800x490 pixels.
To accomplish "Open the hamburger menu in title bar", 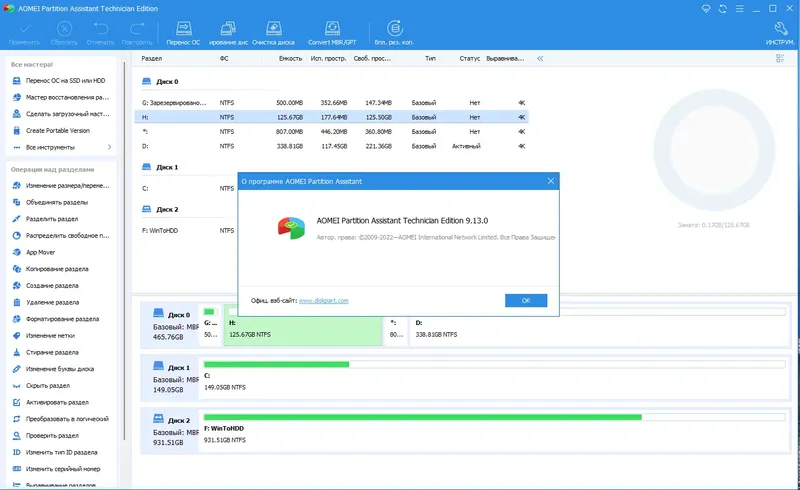I will [x=739, y=9].
